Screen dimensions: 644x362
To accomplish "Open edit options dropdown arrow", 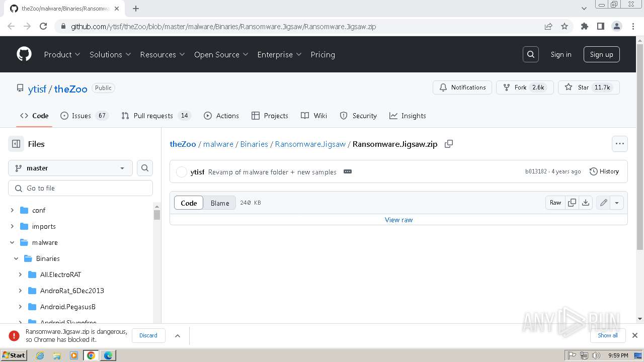I will (x=617, y=203).
